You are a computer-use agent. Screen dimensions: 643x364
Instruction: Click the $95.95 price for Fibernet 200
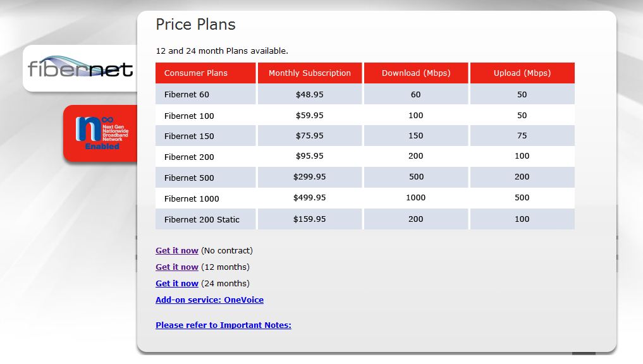[x=310, y=155]
